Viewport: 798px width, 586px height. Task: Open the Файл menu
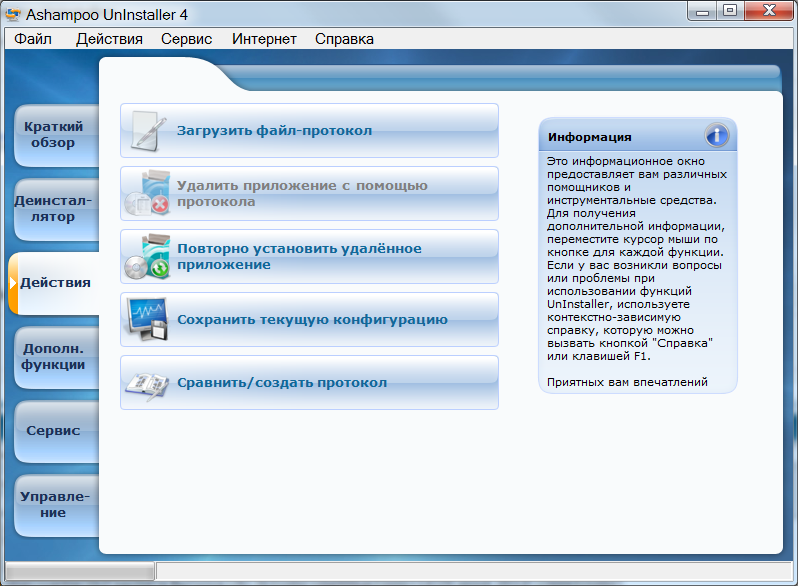[33, 39]
